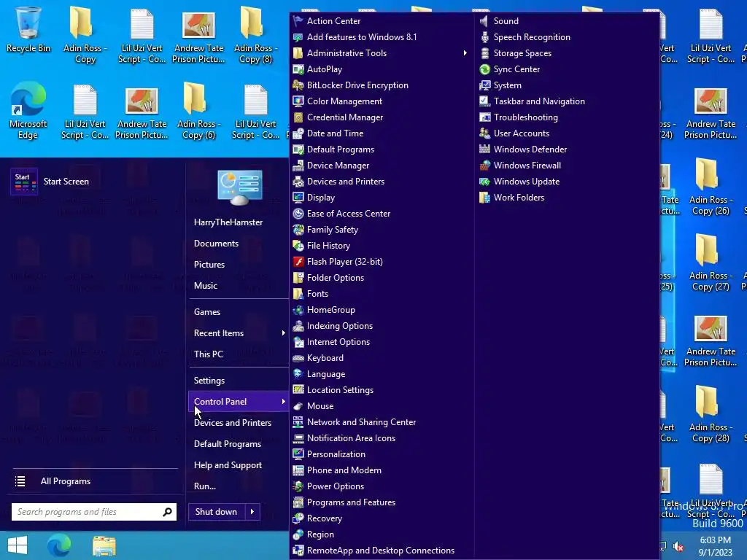Click the user account picture
The width and height of the screenshot is (747, 560).
point(239,187)
